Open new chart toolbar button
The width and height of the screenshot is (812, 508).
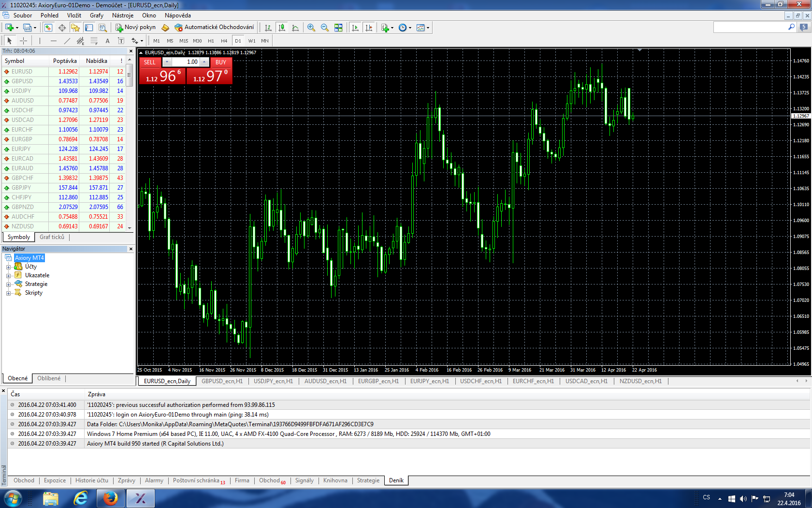(x=9, y=28)
